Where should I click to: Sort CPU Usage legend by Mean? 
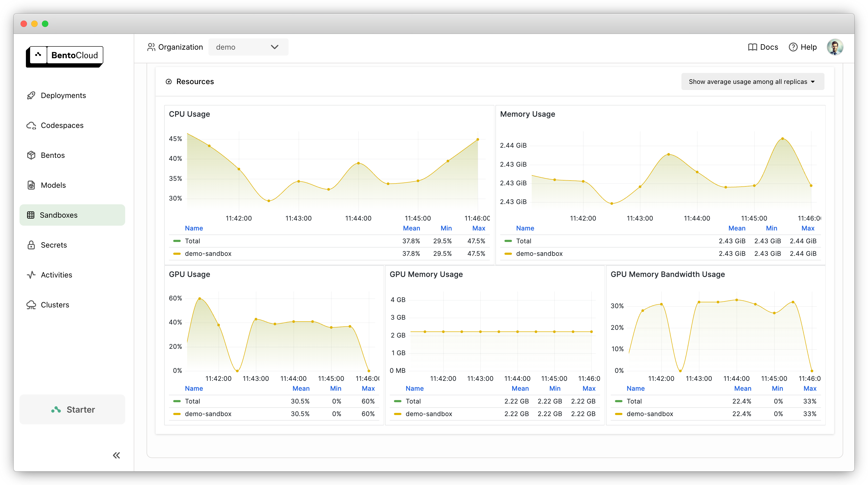[411, 228]
